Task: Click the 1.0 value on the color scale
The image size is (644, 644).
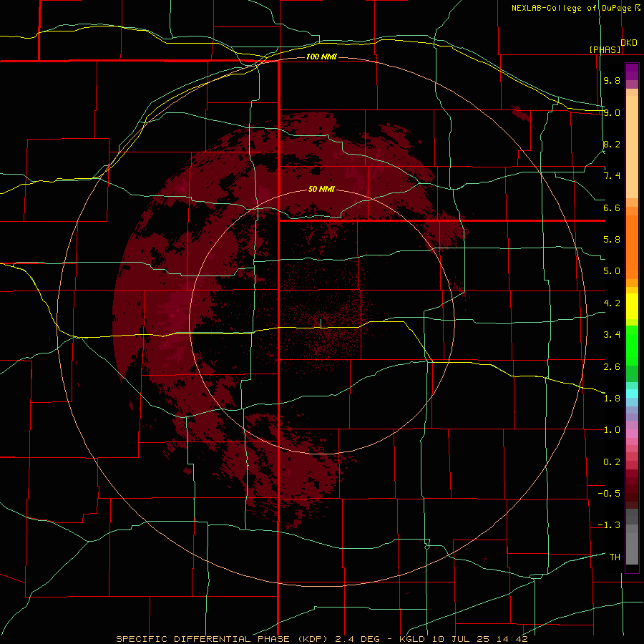Action: point(612,430)
